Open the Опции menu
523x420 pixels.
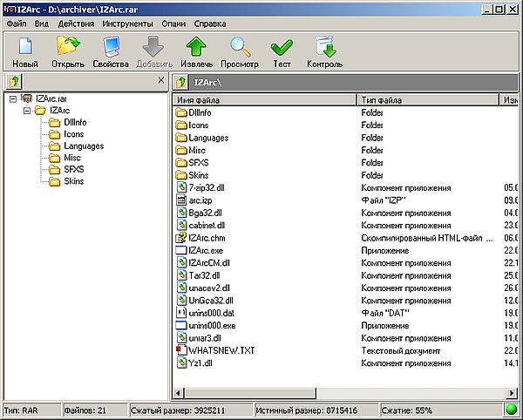[x=173, y=24]
